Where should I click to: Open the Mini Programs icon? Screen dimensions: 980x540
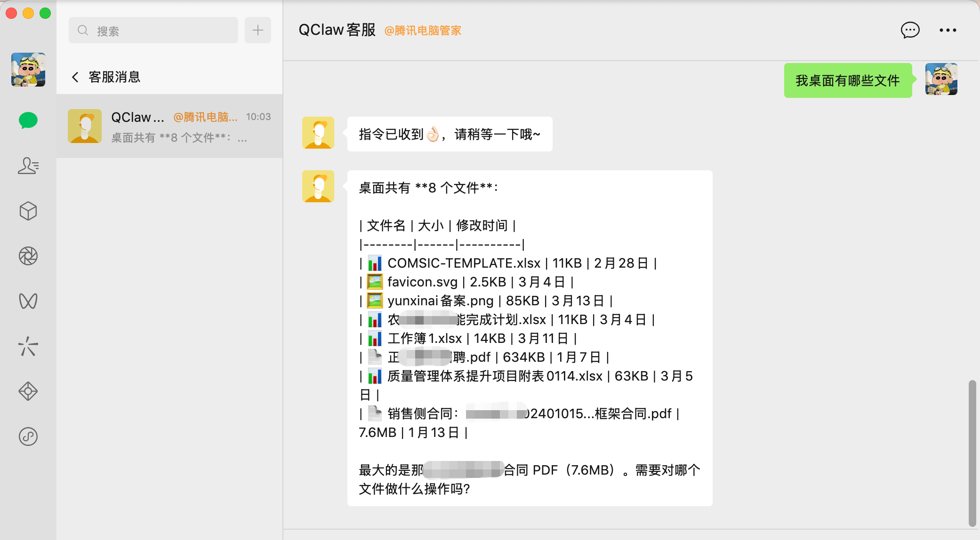click(28, 437)
